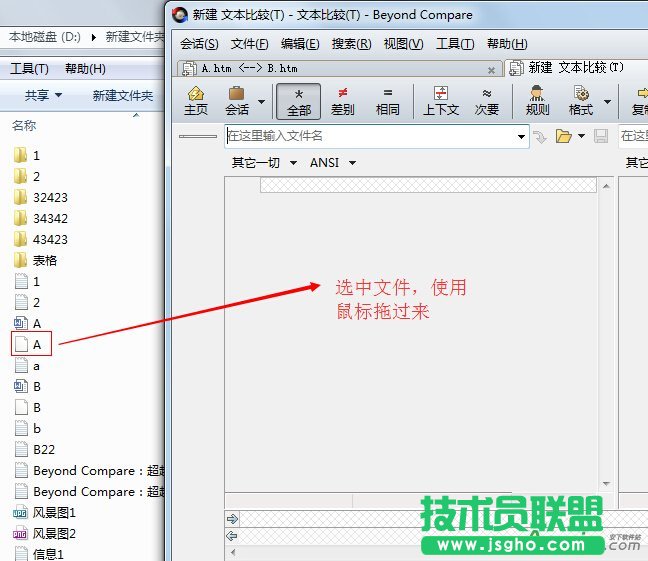Toggle the 上下文 context view

tap(441, 101)
